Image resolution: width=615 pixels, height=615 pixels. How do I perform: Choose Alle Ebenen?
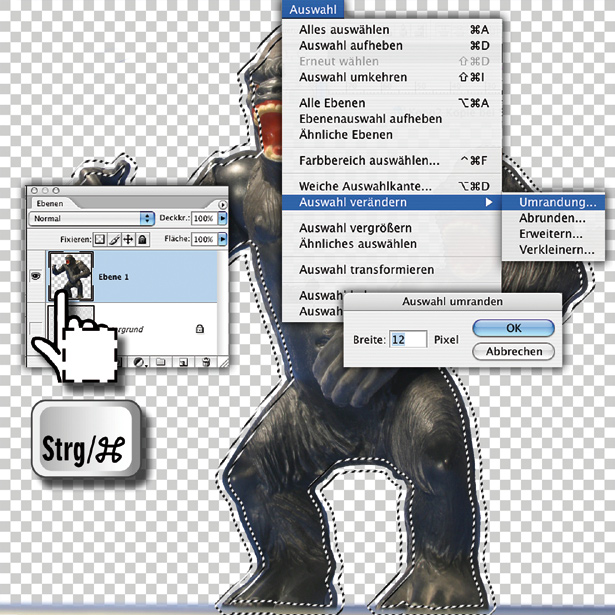click(392, 103)
